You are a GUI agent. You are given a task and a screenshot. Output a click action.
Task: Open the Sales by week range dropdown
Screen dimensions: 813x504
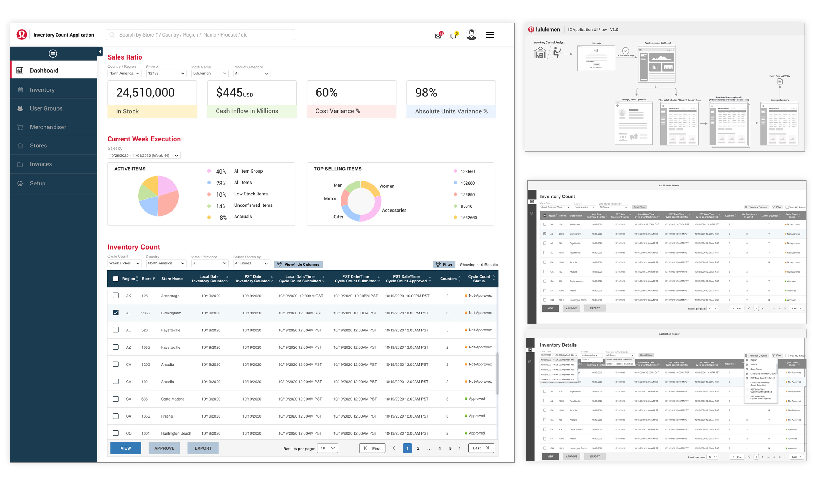click(x=144, y=156)
